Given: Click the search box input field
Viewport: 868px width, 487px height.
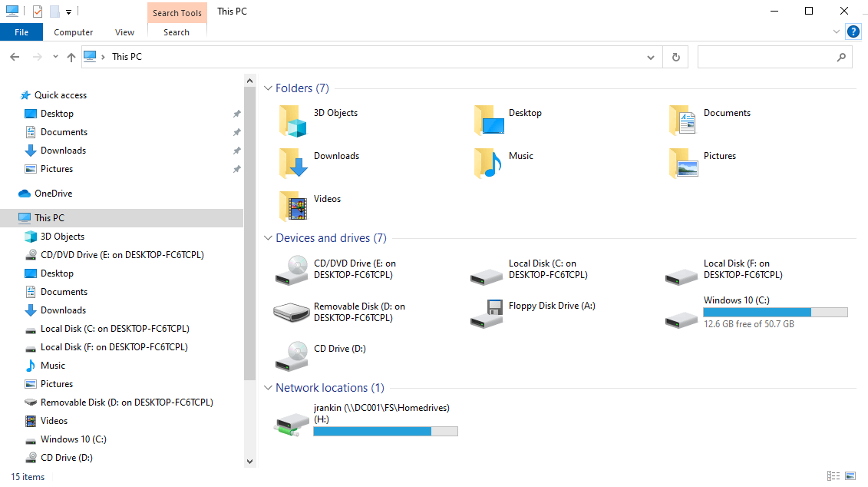Looking at the screenshot, I should (x=765, y=57).
